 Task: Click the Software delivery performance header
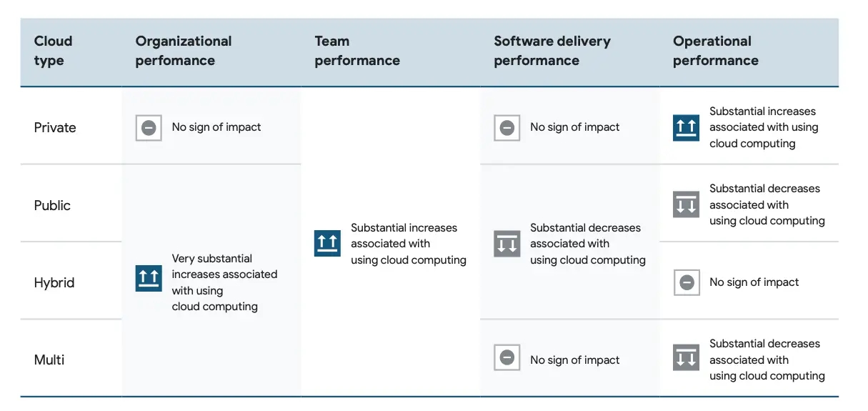click(552, 51)
